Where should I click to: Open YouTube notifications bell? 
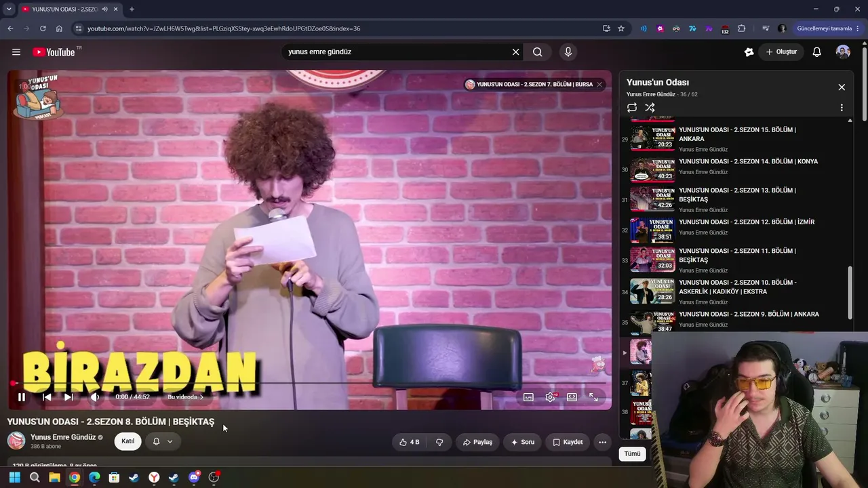[x=817, y=52]
